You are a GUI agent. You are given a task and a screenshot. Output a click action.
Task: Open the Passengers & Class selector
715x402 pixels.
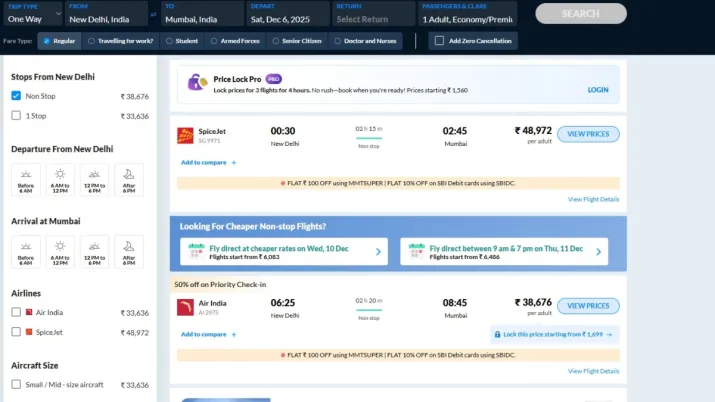click(467, 13)
